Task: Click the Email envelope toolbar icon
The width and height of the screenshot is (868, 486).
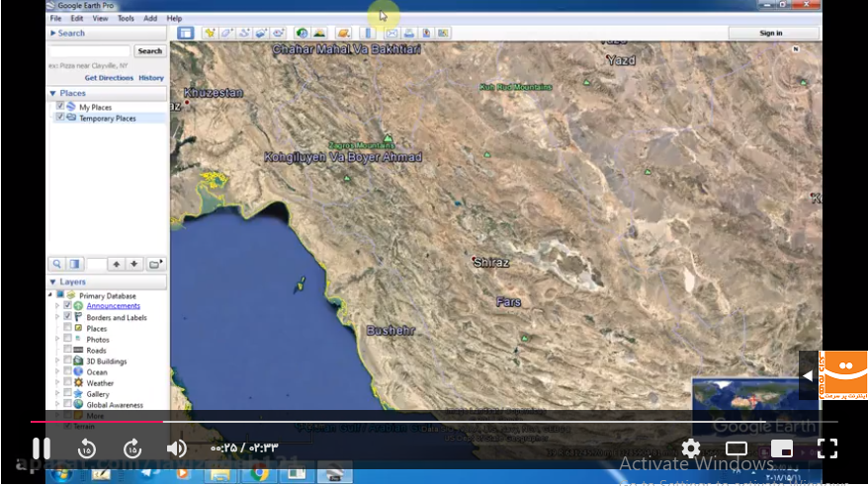Action: click(391, 33)
